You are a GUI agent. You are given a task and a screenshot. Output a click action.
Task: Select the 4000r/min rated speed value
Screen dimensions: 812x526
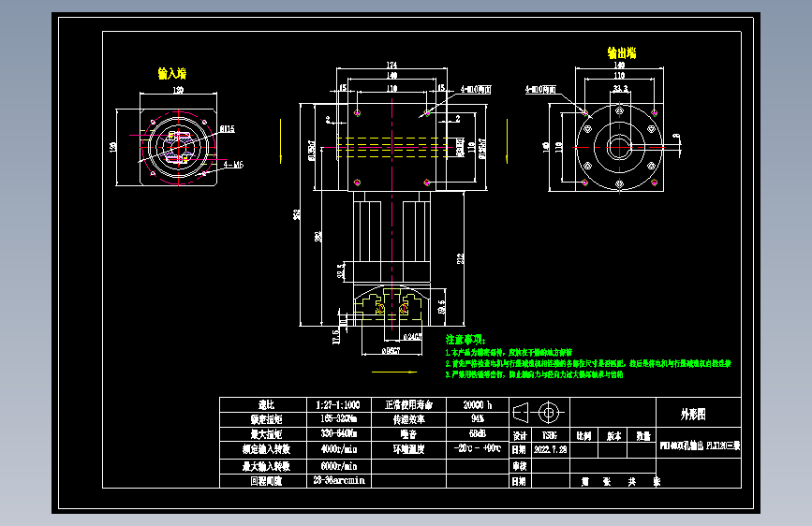pyautogui.click(x=338, y=449)
